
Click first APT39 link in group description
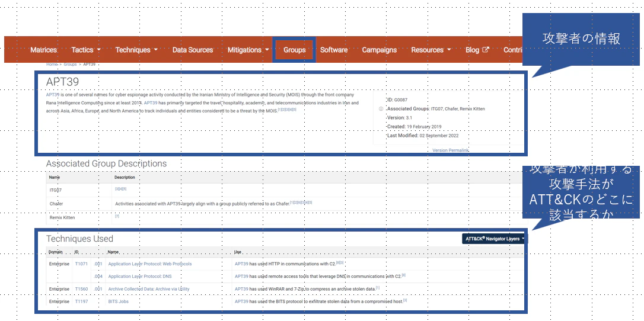pyautogui.click(x=53, y=95)
